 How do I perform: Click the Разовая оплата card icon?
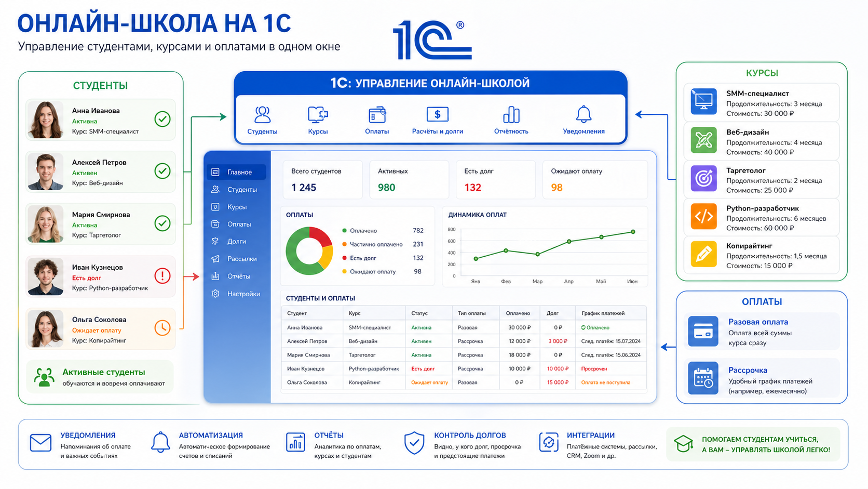(x=703, y=331)
